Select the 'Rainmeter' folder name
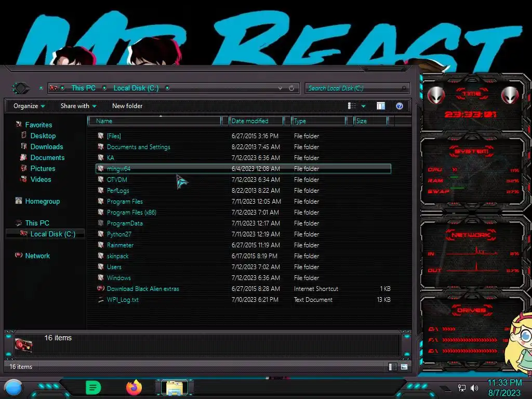This screenshot has height=399, width=532. pos(120,245)
